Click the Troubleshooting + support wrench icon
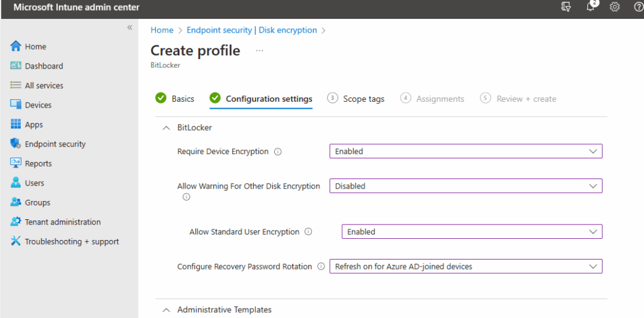 (16, 241)
